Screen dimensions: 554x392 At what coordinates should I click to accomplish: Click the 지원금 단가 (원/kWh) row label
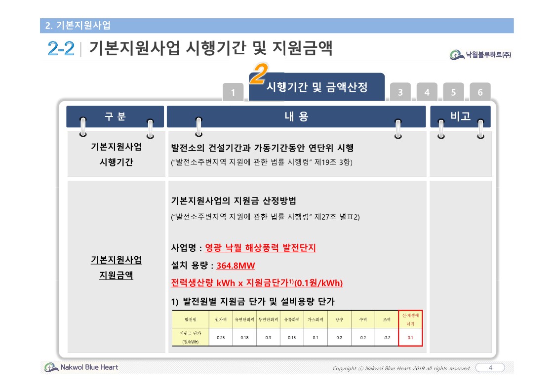click(191, 337)
